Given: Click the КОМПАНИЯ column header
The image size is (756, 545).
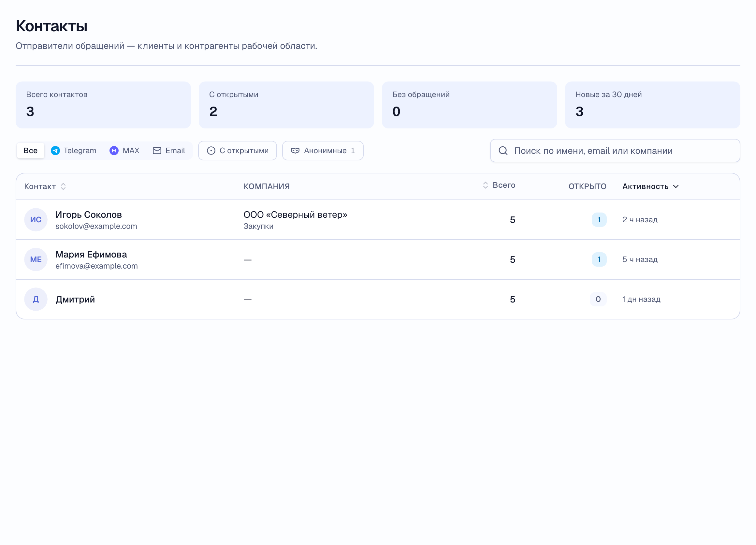Looking at the screenshot, I should pos(266,186).
